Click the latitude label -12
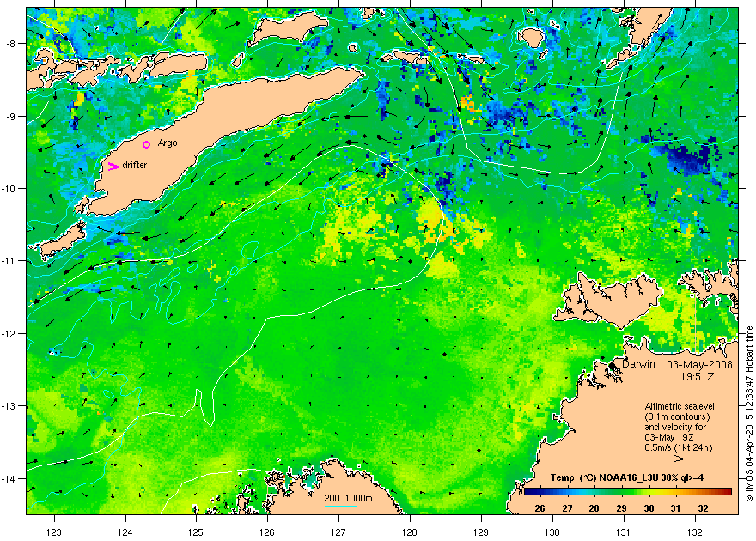Screen dimensions: 756x541 [x=9, y=334]
